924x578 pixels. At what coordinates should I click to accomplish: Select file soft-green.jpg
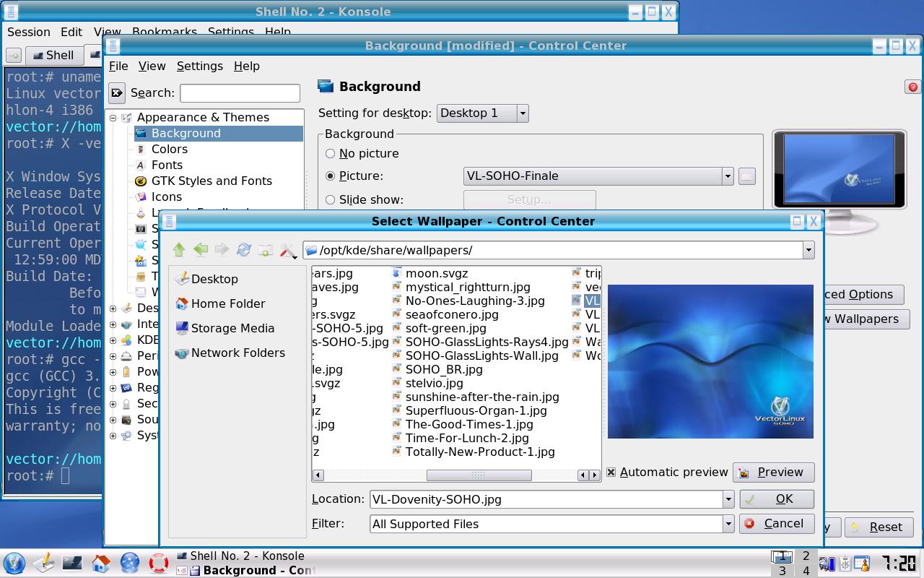[x=440, y=328]
